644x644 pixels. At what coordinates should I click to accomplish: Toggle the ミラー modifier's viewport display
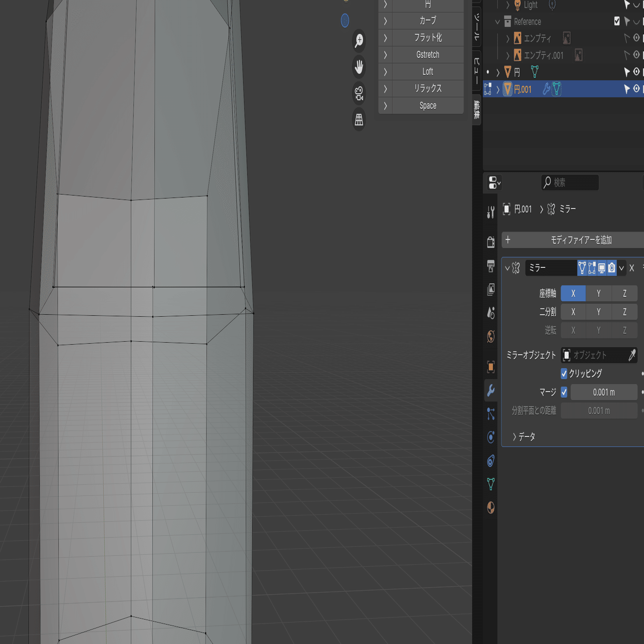[x=602, y=268]
